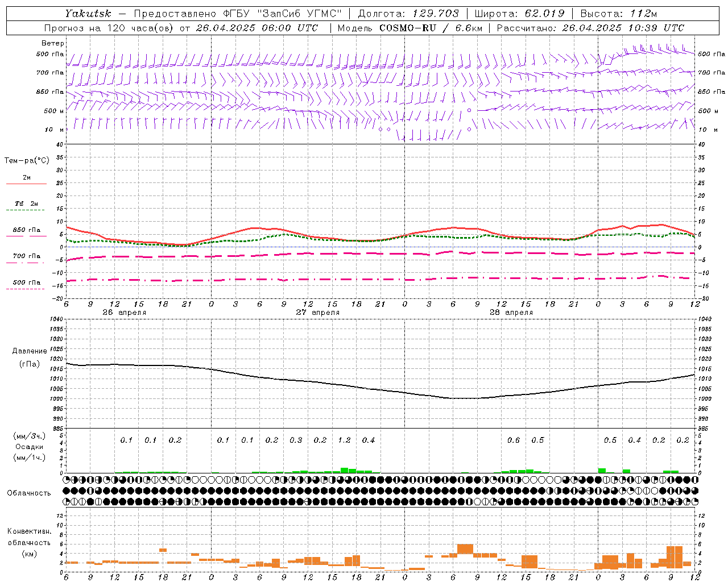
Task: Click the Рассчитано: 26.04.2025 10:39 UTC text
Action: pyautogui.click(x=590, y=28)
